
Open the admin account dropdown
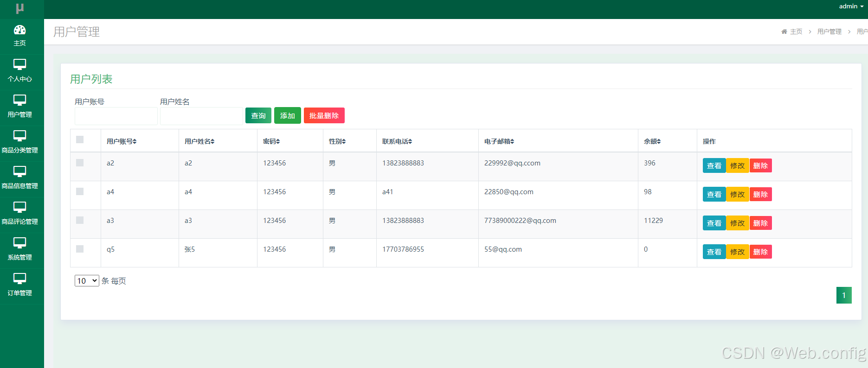click(x=851, y=6)
